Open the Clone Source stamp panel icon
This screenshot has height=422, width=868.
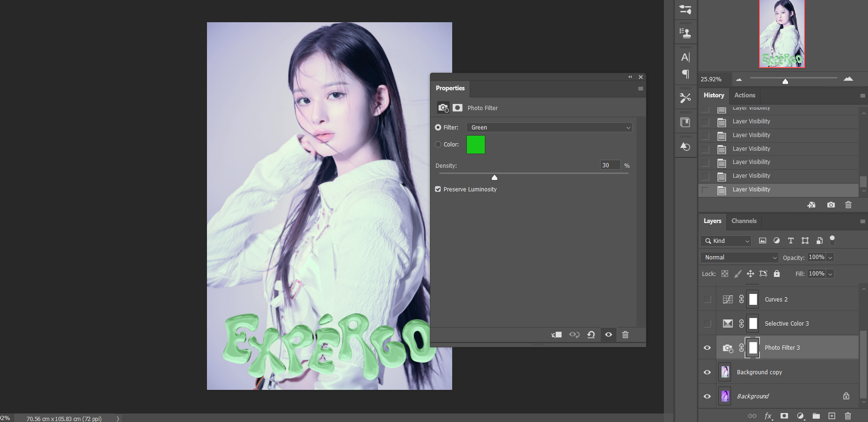pyautogui.click(x=685, y=33)
